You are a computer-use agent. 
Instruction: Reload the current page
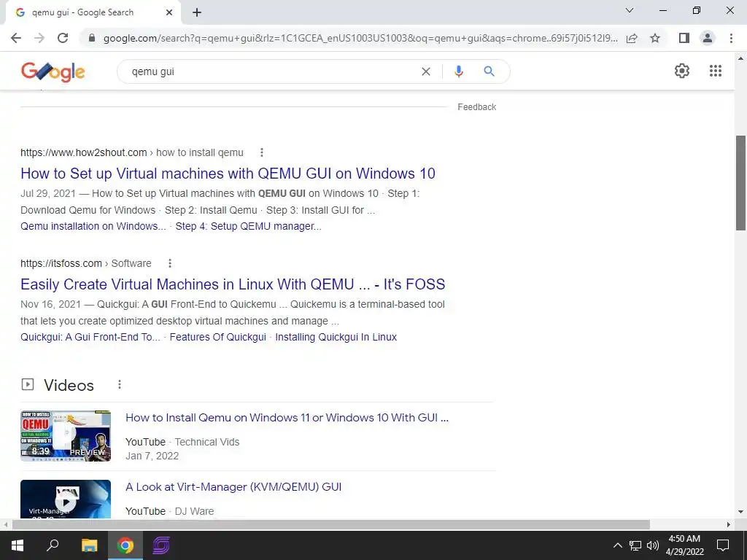(x=63, y=38)
